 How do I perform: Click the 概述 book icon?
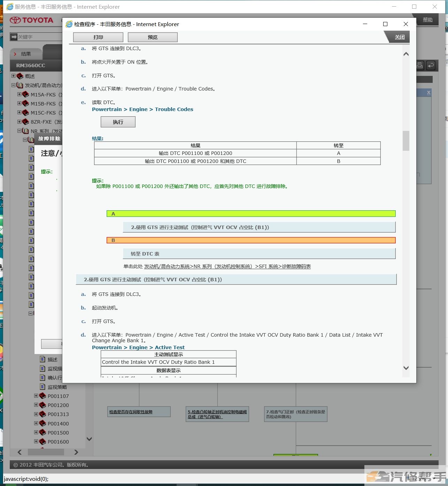[20, 76]
